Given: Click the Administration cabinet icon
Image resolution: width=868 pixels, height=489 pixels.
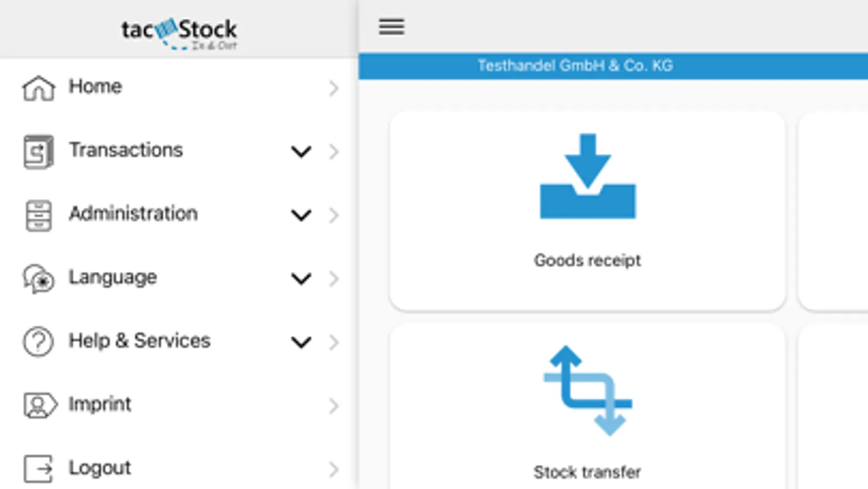Looking at the screenshot, I should tap(39, 215).
